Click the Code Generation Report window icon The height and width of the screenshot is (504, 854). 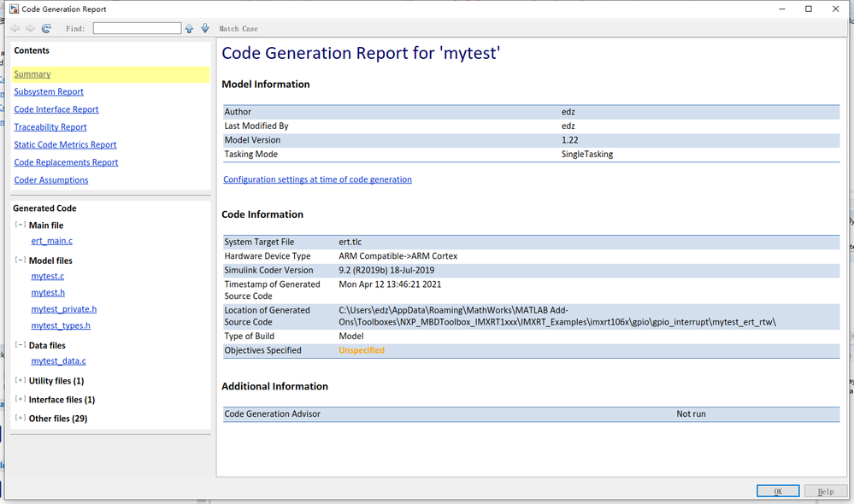coord(12,9)
